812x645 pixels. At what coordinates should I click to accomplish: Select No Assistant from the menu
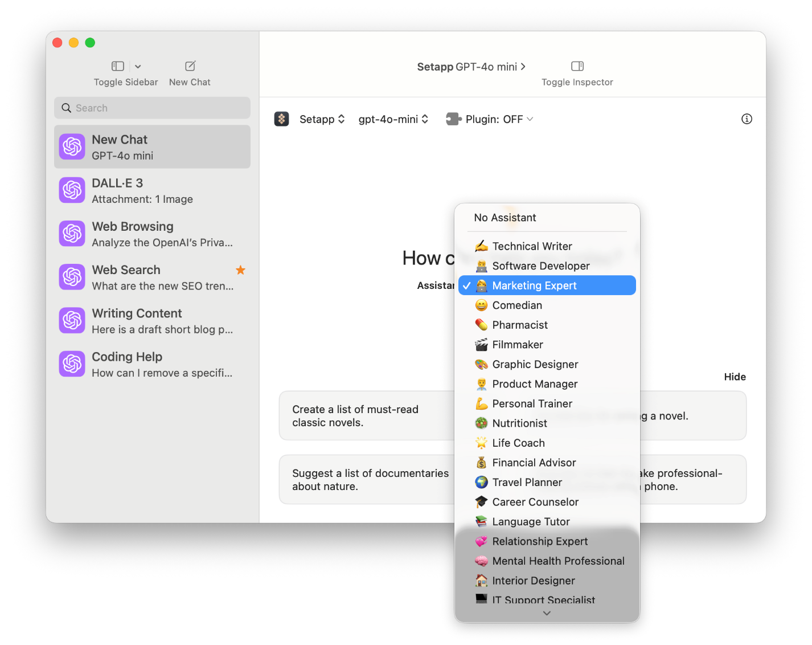point(547,218)
